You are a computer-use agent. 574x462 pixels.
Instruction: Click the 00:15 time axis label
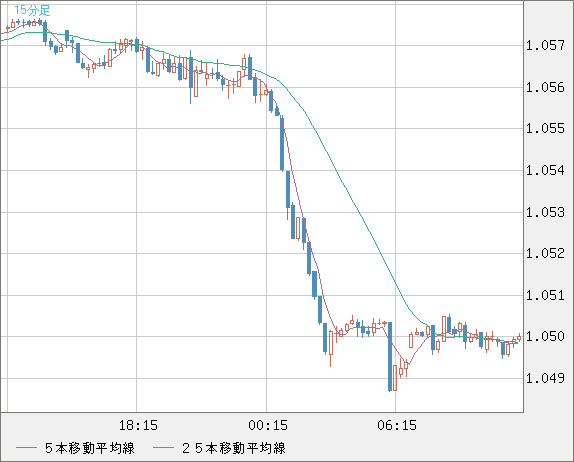[x=268, y=425]
